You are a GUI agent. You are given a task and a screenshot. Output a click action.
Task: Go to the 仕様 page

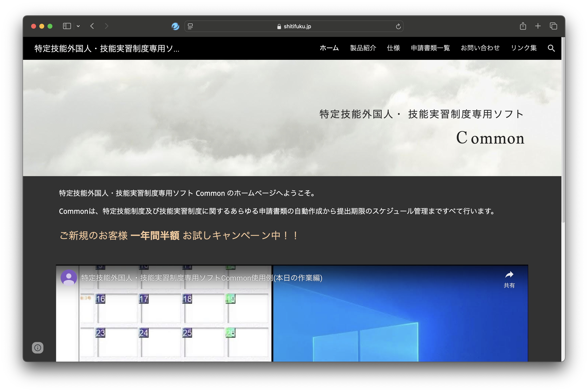pyautogui.click(x=393, y=48)
